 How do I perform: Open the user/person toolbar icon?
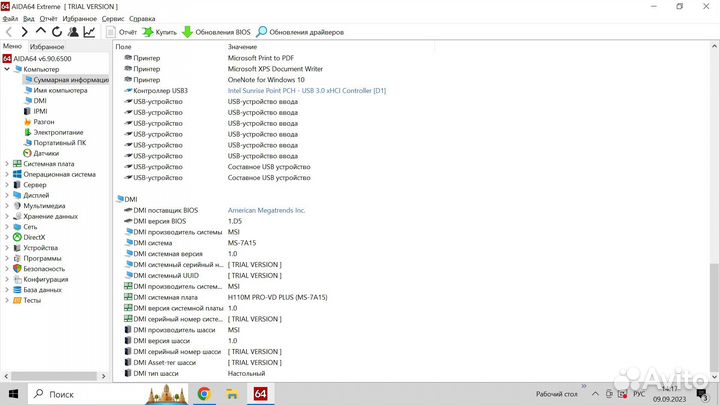point(73,32)
